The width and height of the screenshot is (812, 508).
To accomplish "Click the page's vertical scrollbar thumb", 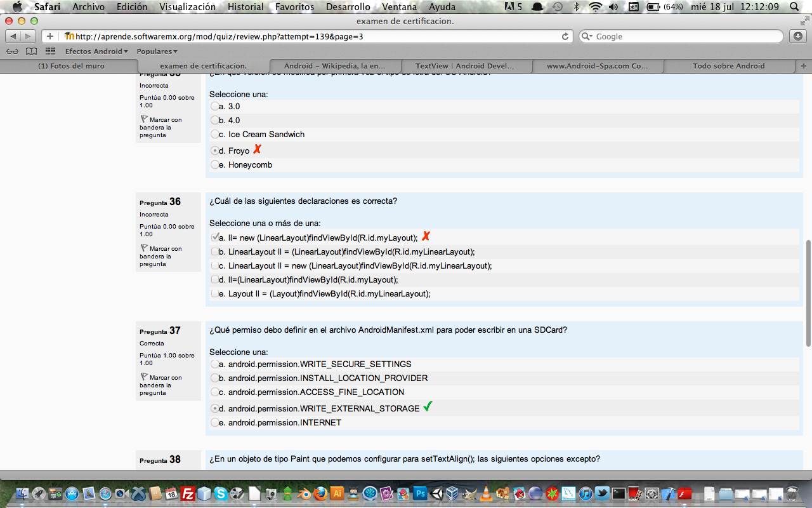I will click(x=808, y=293).
